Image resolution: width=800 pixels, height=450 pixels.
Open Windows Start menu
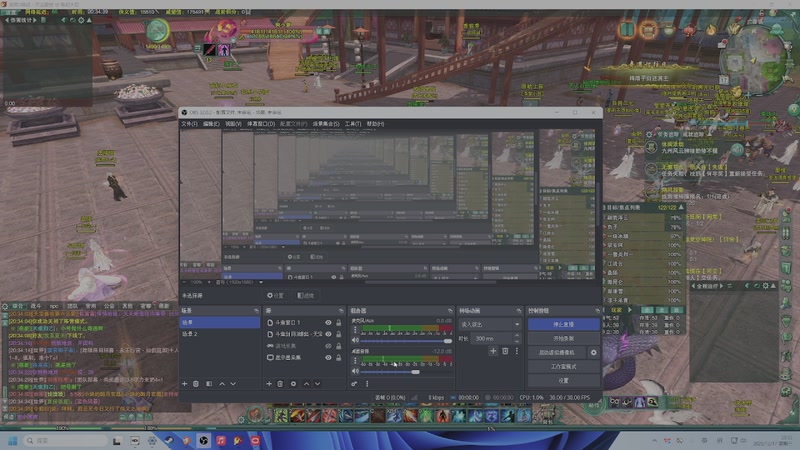point(13,440)
